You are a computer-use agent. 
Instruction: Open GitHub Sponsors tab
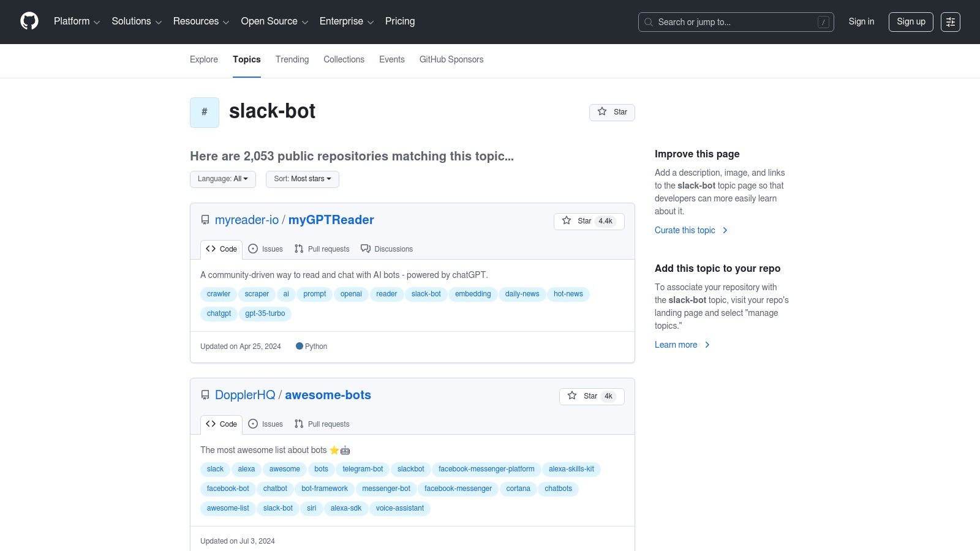click(451, 59)
